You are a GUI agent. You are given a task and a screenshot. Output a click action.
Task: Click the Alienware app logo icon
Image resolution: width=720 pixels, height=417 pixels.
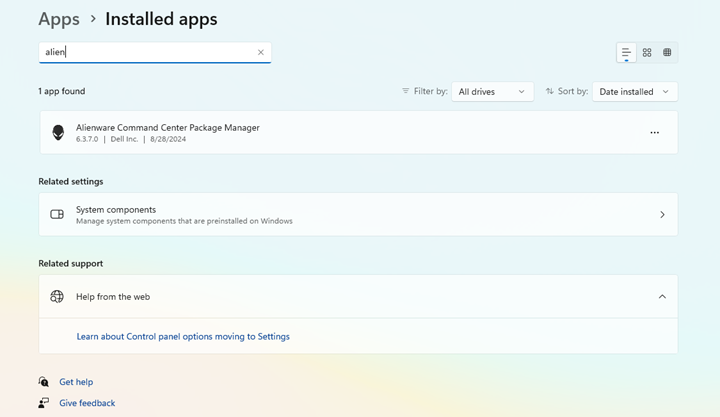click(x=58, y=132)
